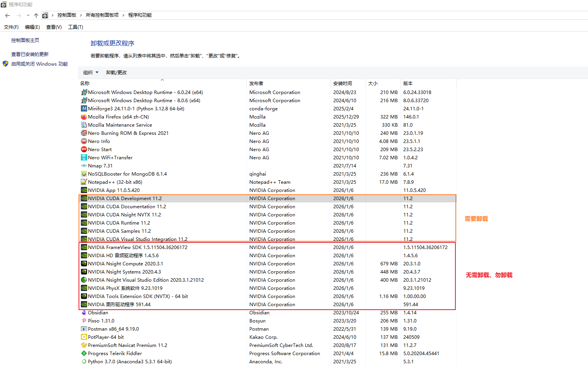Screen dimensions: 588x366
Task: Click the 所有控制面板项 breadcrumb
Action: click(x=102, y=15)
